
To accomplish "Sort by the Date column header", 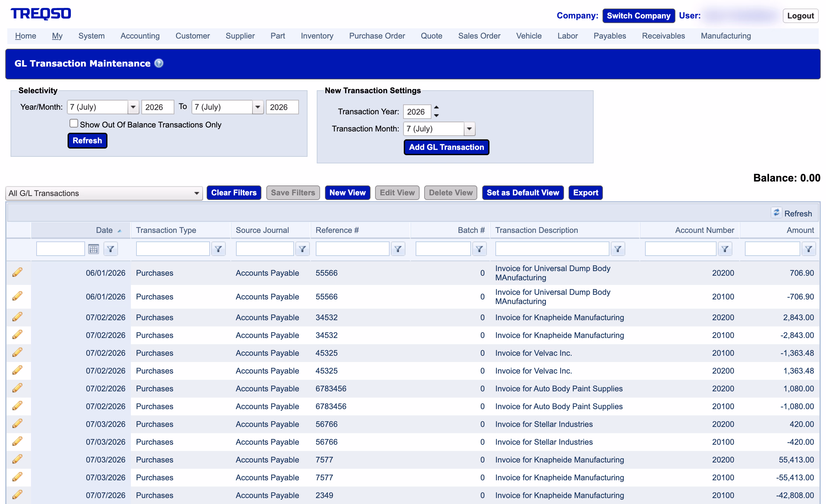I will [104, 230].
